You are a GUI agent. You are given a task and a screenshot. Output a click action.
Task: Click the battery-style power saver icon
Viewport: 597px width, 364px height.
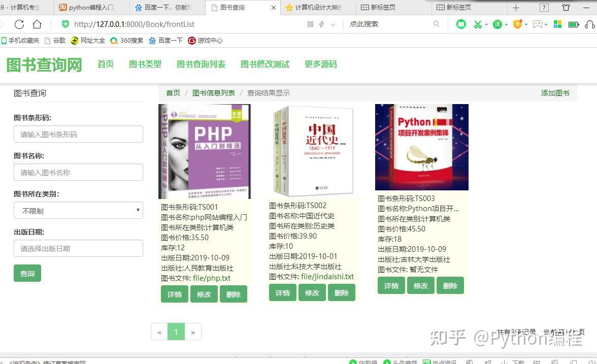574,24
